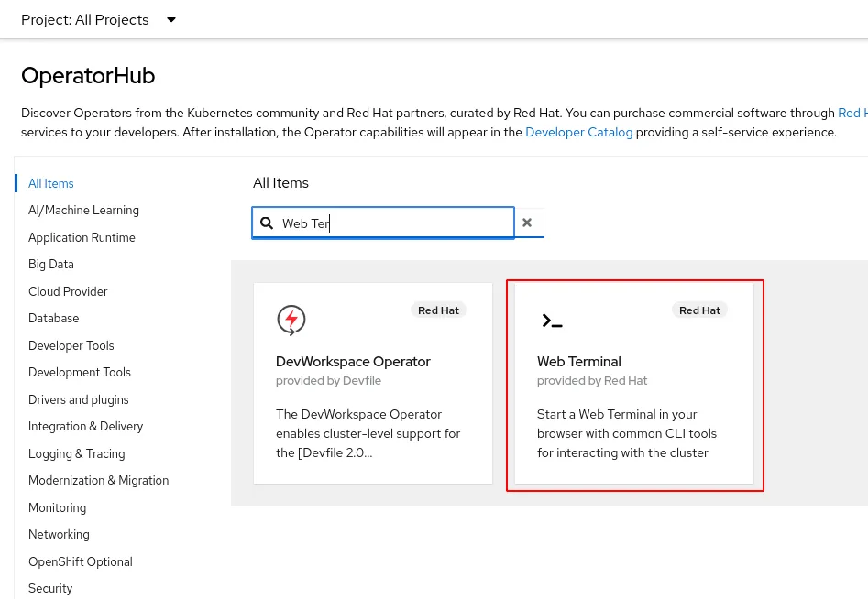Clear the search field with X
868x599 pixels.
(x=527, y=223)
